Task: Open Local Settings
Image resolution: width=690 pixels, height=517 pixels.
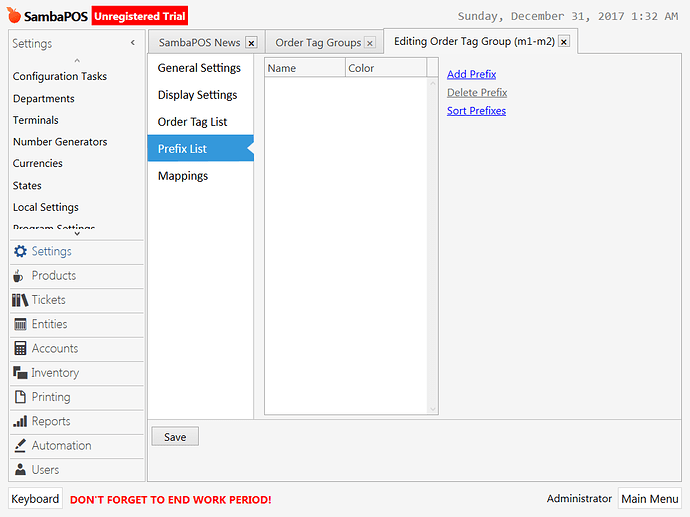Action: (x=46, y=207)
